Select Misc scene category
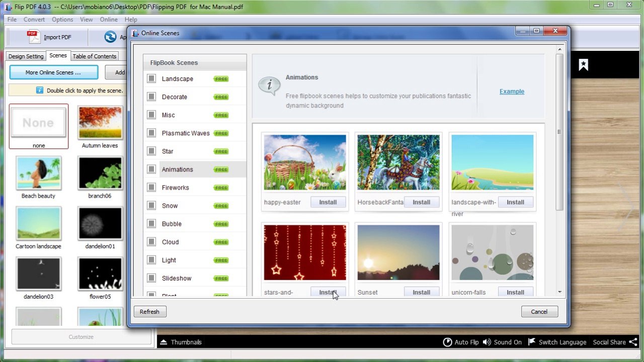The image size is (644, 362). (x=195, y=115)
